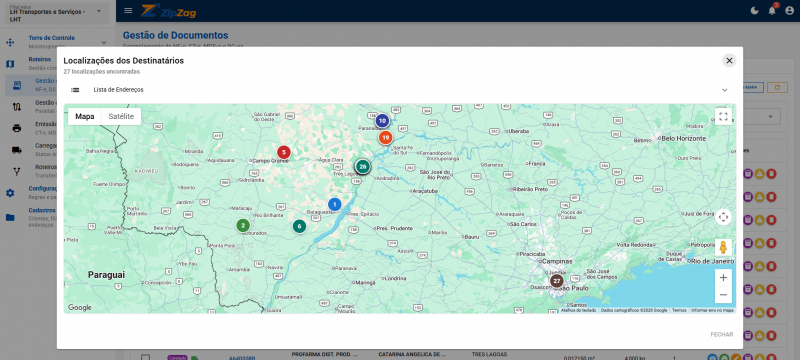This screenshot has width=800, height=360.
Task: Click the Roteiros map sidebar icon
Action: pyautogui.click(x=10, y=64)
